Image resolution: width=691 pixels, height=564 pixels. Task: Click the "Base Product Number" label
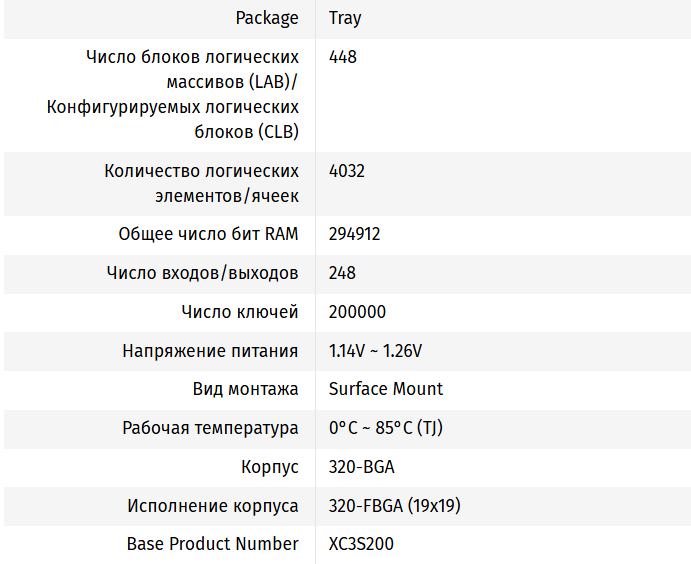[212, 544]
